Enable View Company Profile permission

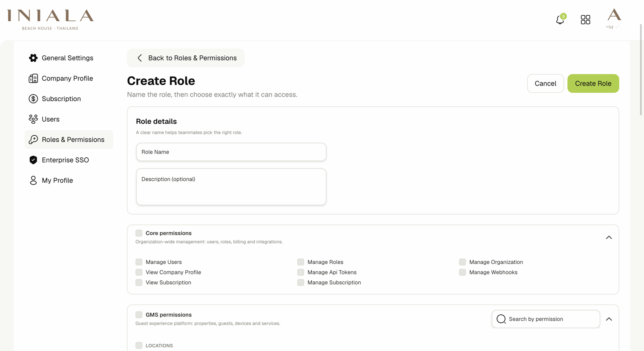tap(139, 272)
